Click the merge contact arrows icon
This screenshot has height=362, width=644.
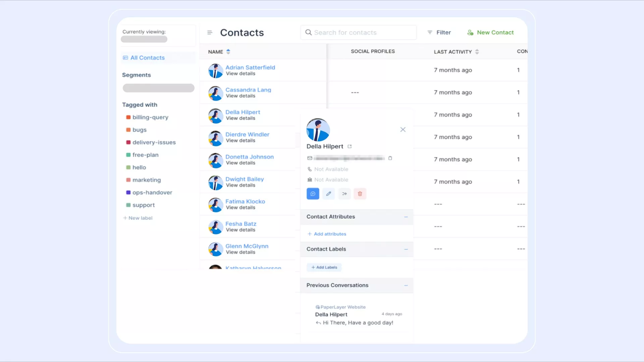[x=344, y=194]
